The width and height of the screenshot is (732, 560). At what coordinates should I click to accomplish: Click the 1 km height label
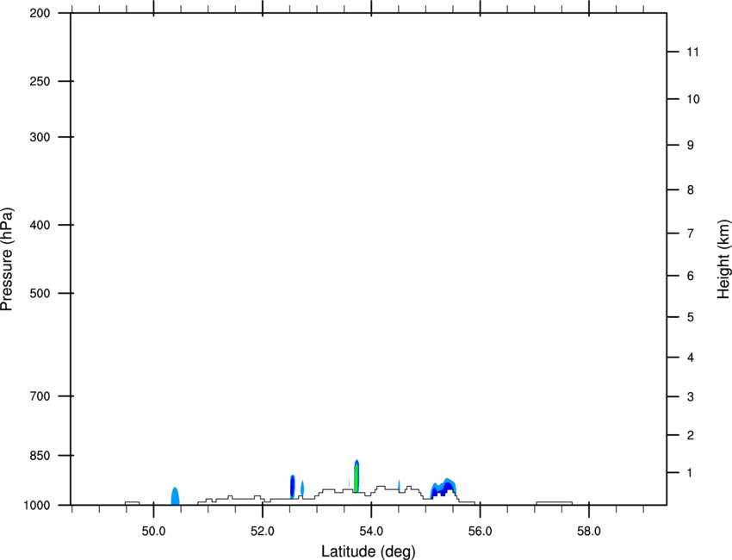(691, 473)
